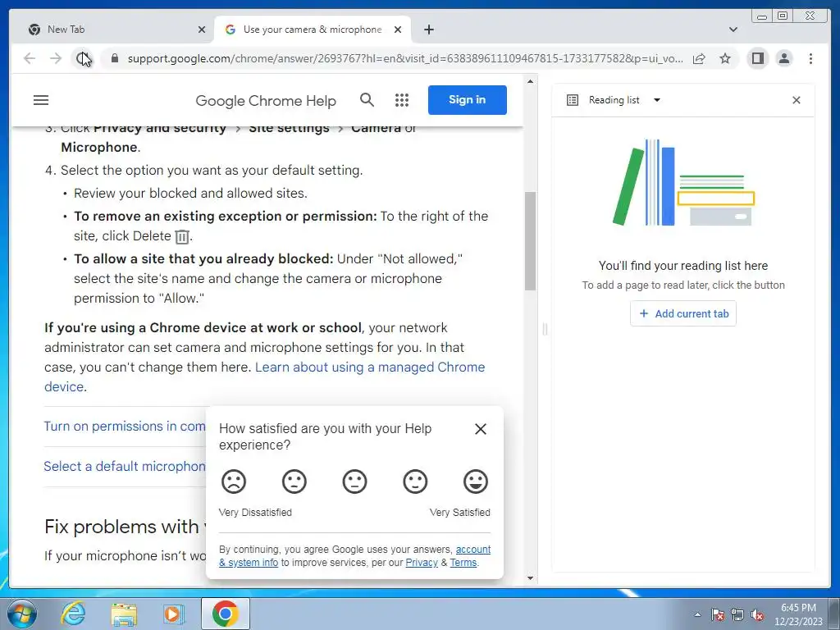Viewport: 840px width, 630px height.
Task: Select the Use your camera & microphone tab
Action: click(x=313, y=30)
